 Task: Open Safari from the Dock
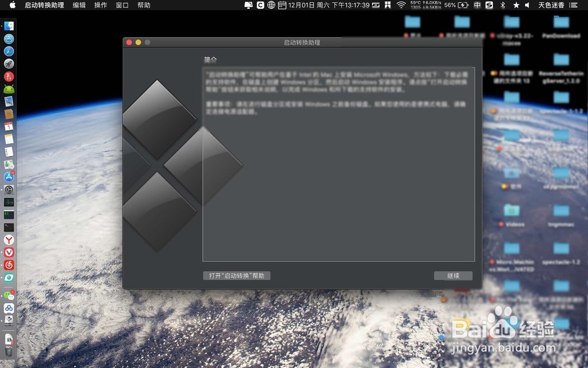(8, 51)
